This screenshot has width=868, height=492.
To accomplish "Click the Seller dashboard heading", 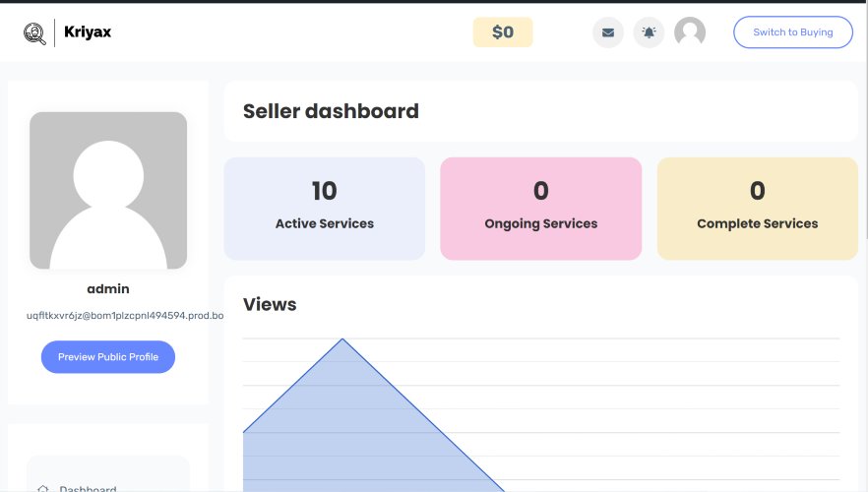I will pyautogui.click(x=331, y=111).
